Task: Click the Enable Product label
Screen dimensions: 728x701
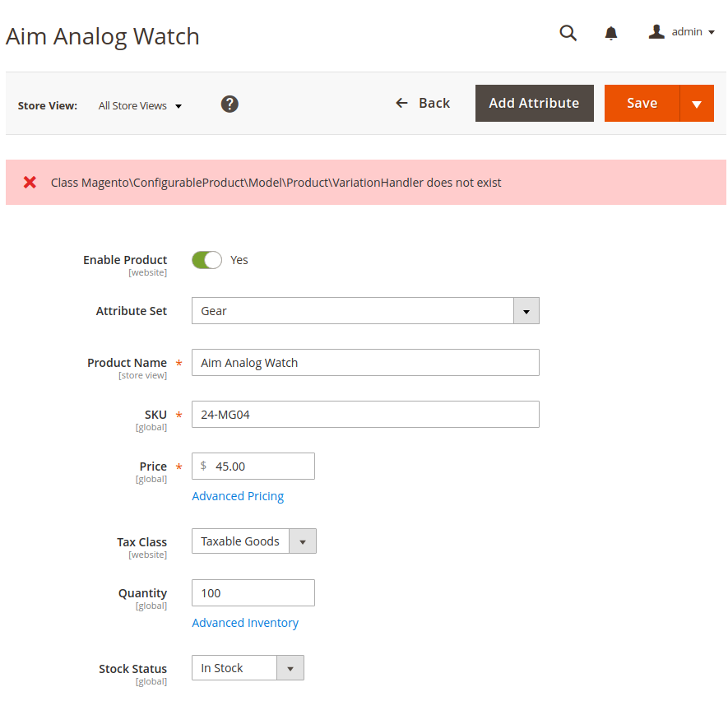Action: 125,260
